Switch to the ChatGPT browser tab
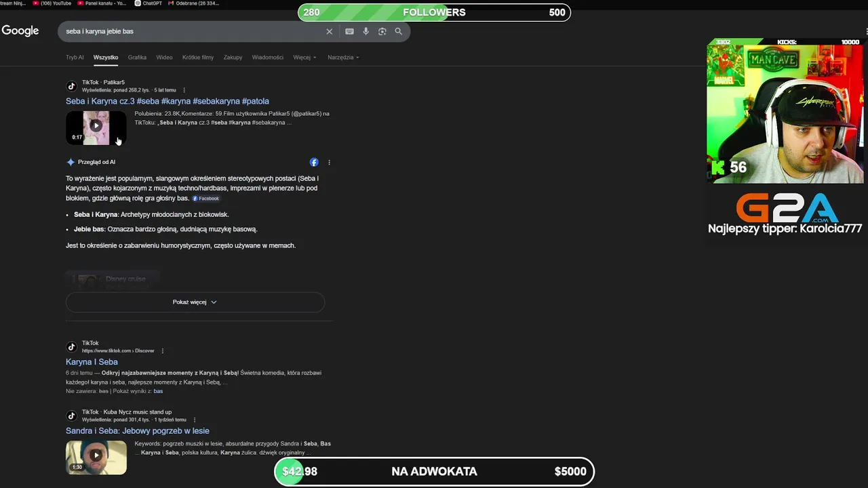 (148, 3)
